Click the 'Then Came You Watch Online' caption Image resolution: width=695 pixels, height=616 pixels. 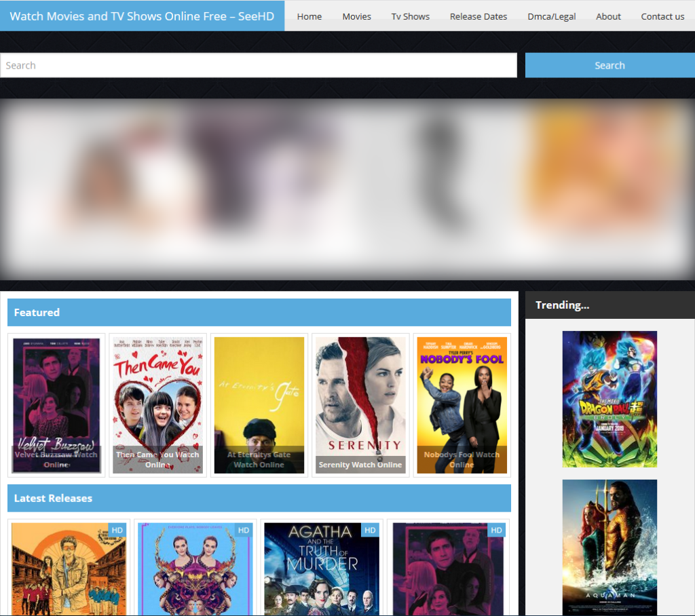pyautogui.click(x=157, y=459)
